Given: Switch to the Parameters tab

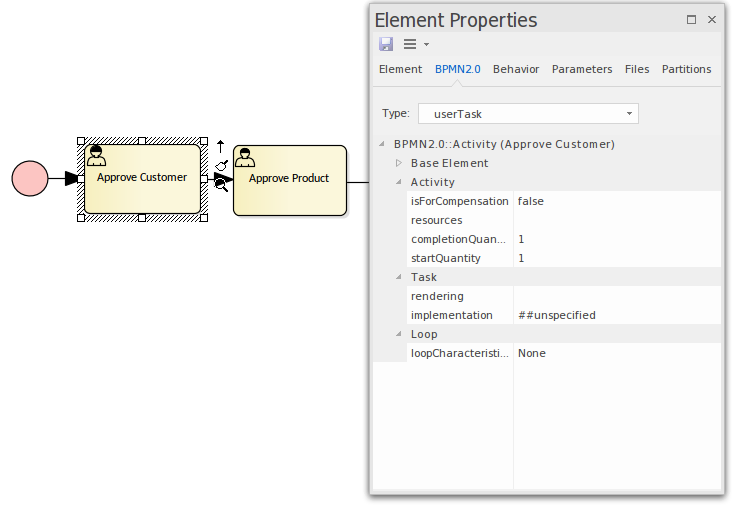Looking at the screenshot, I should pyautogui.click(x=582, y=69).
